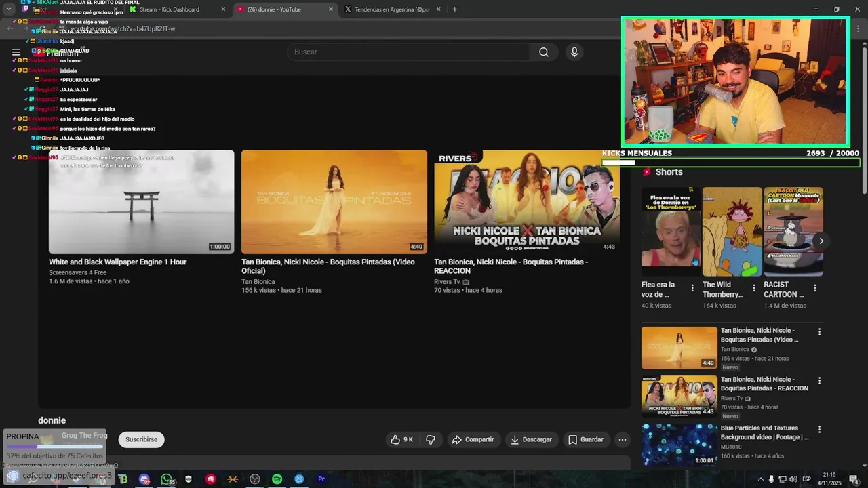
Task: Click the Propina cafecito goal progress bar
Action: coord(55,447)
